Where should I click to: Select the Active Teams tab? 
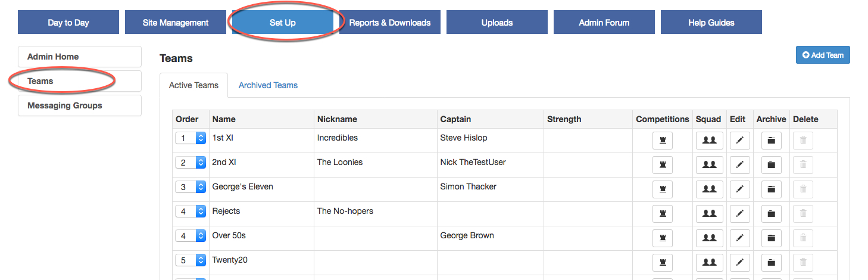click(193, 85)
